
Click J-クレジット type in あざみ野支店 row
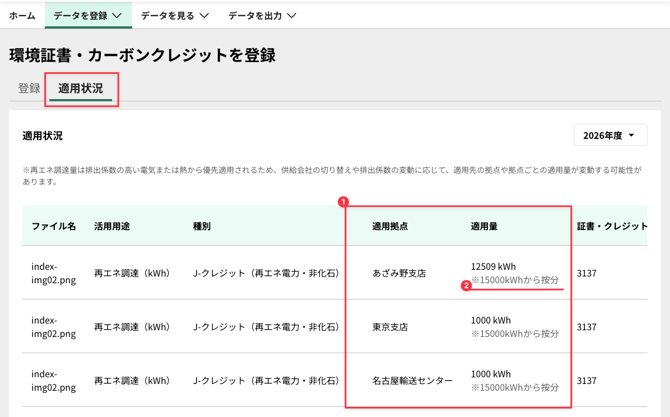tap(266, 273)
